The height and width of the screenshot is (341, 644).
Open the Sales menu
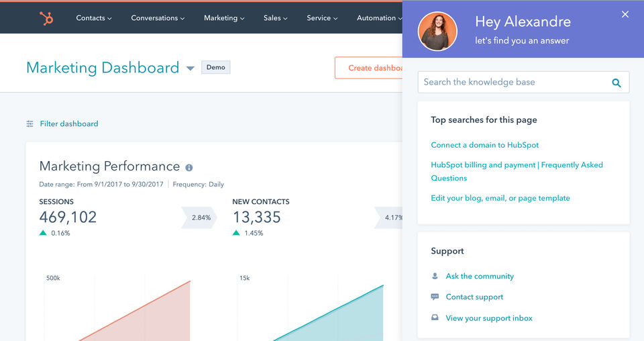[x=275, y=18]
